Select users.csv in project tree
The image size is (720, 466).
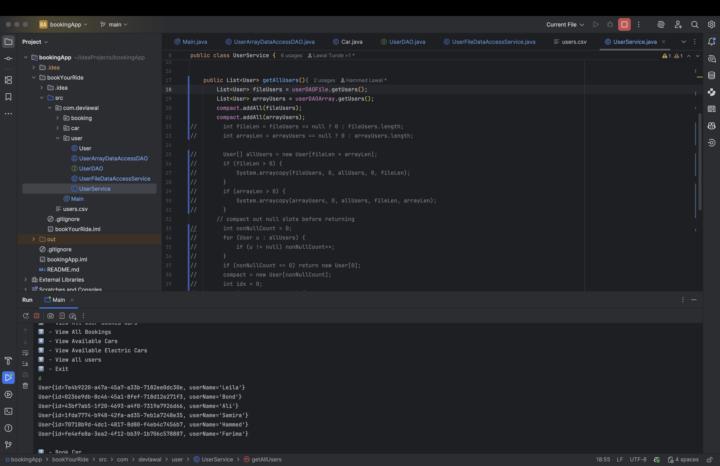click(72, 209)
